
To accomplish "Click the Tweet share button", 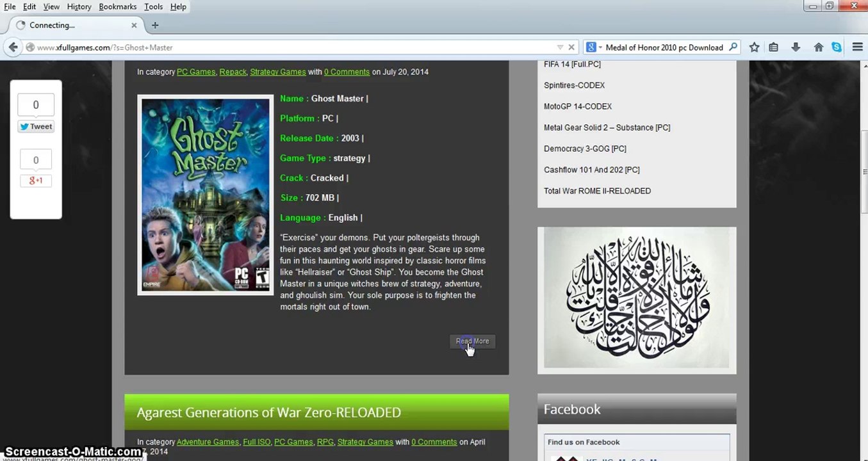I will point(36,126).
